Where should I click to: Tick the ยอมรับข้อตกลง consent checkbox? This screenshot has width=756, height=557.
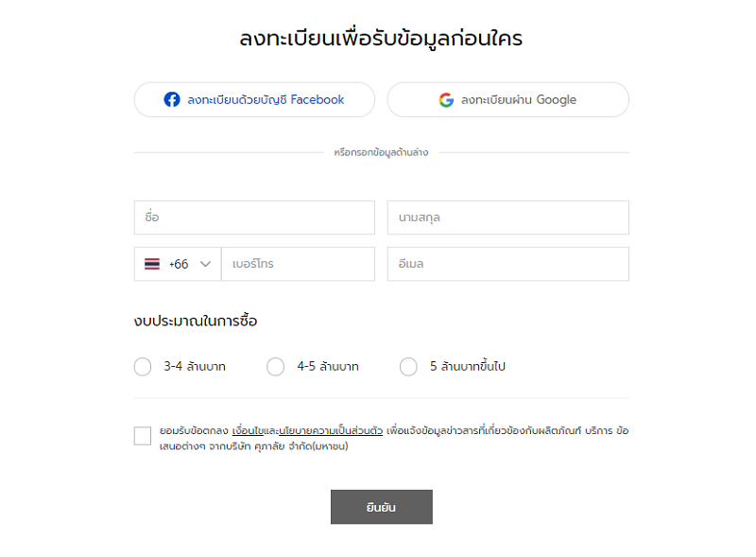tap(143, 436)
